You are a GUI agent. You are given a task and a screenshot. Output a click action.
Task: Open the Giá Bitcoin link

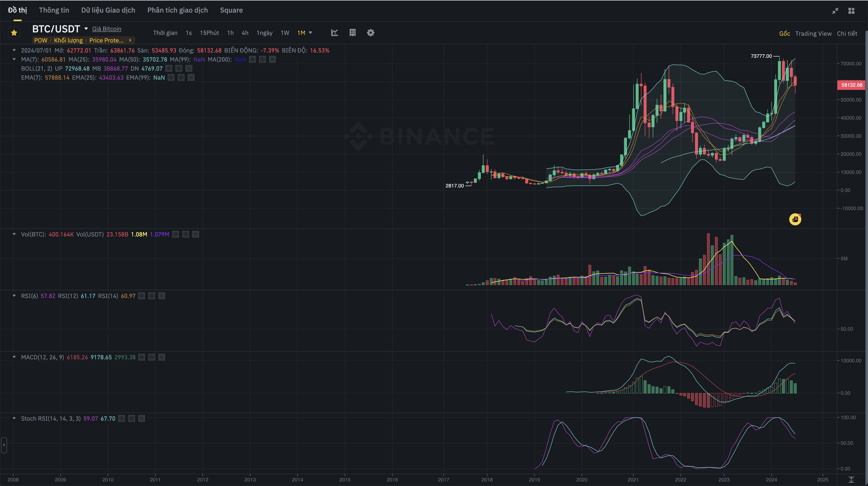pyautogui.click(x=106, y=29)
